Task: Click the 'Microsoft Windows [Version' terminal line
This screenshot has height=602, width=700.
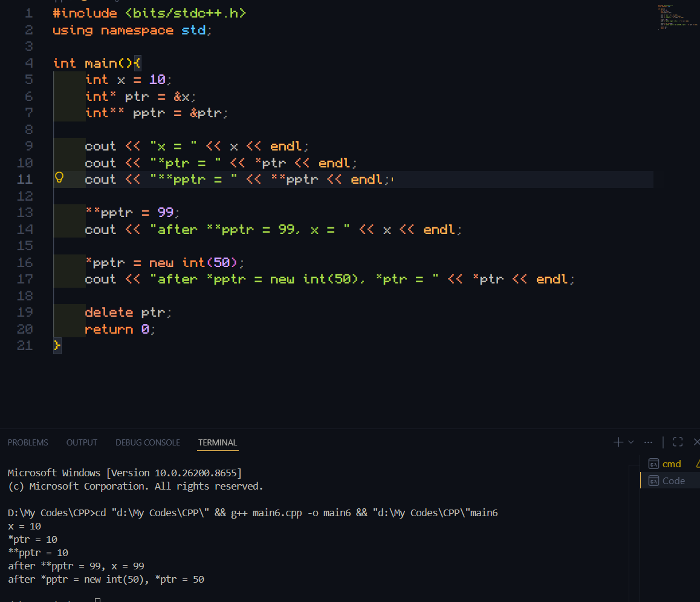Action: (125, 473)
